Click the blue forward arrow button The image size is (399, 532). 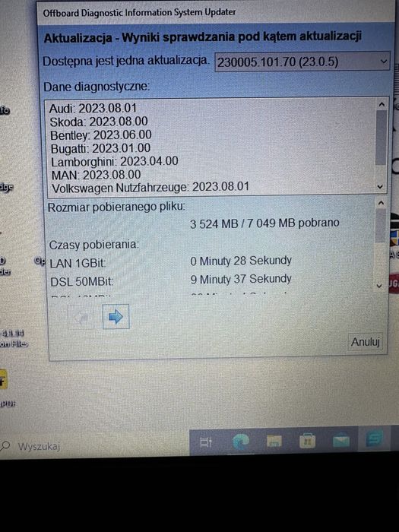pyautogui.click(x=116, y=317)
